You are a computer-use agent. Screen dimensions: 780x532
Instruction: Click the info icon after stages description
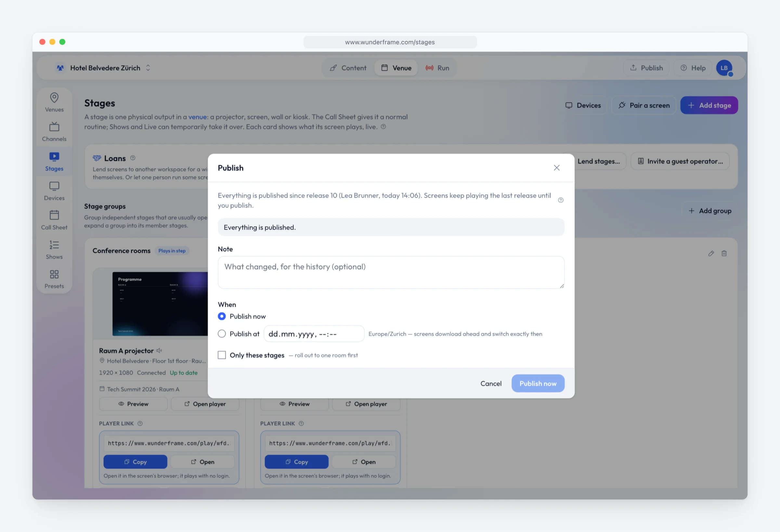pyautogui.click(x=383, y=126)
